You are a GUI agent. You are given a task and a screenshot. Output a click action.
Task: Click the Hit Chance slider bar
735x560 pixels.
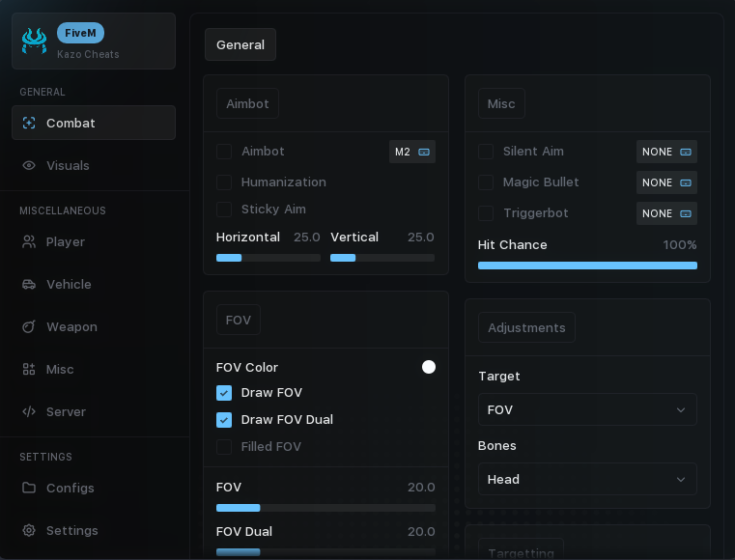[x=587, y=266]
